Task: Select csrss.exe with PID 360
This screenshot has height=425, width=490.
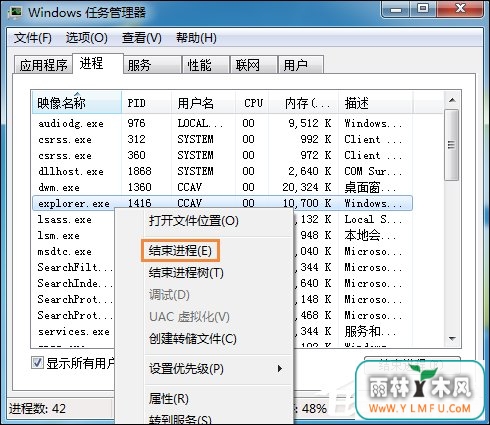Action: pos(222,155)
